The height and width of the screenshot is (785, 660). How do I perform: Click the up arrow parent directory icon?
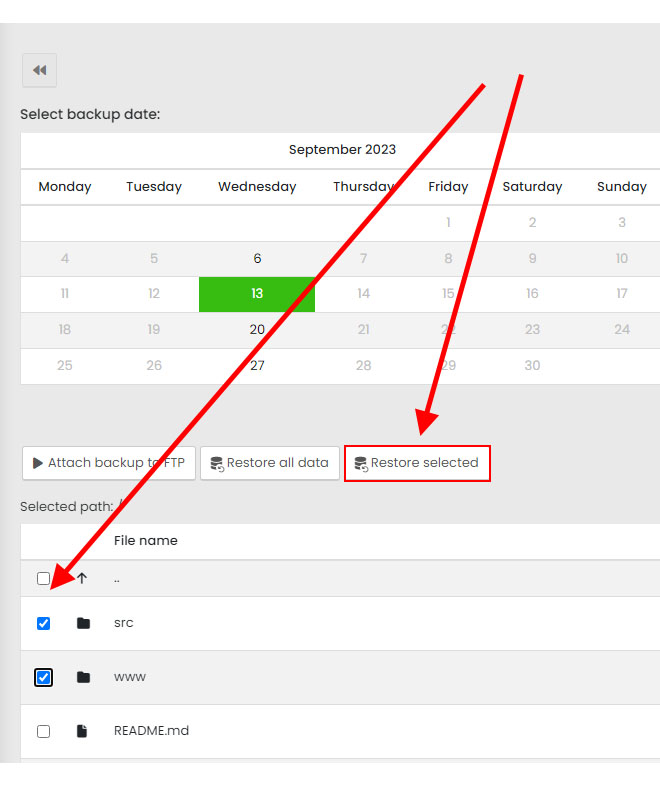(82, 578)
